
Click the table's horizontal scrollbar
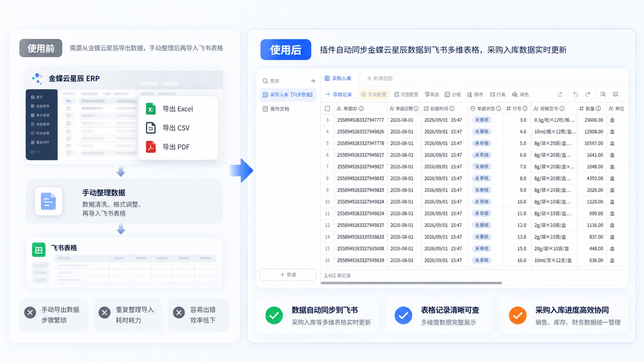pos(411,283)
